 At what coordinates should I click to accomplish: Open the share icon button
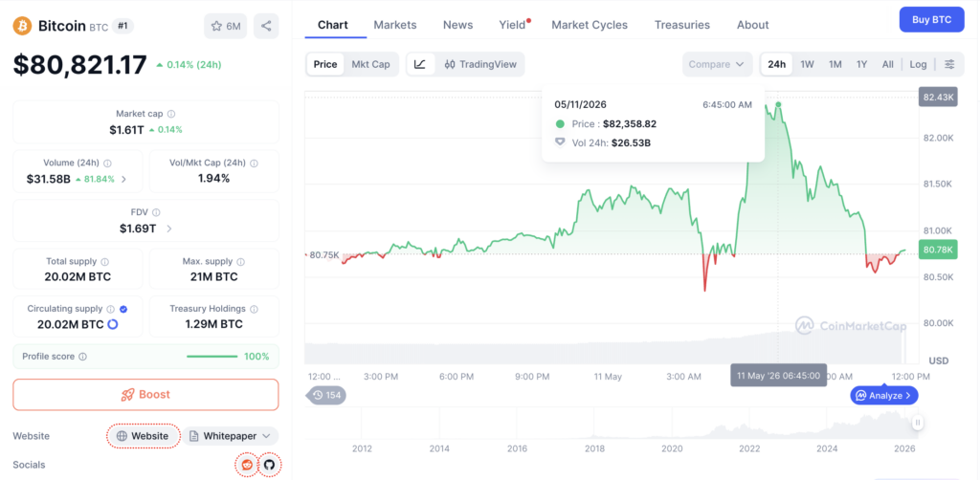[266, 26]
